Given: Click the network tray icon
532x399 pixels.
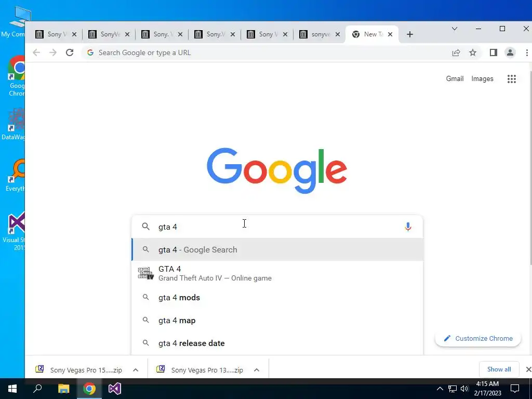Looking at the screenshot, I should tap(453, 389).
